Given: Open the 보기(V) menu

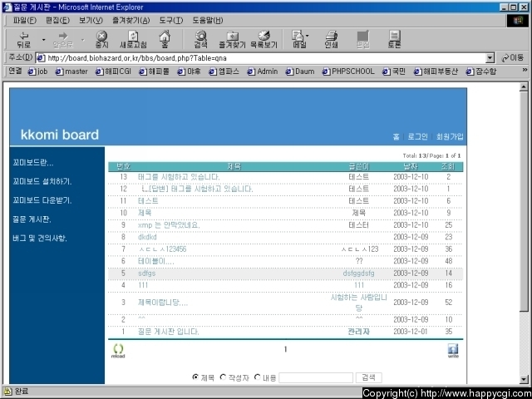Looking at the screenshot, I should point(91,20).
